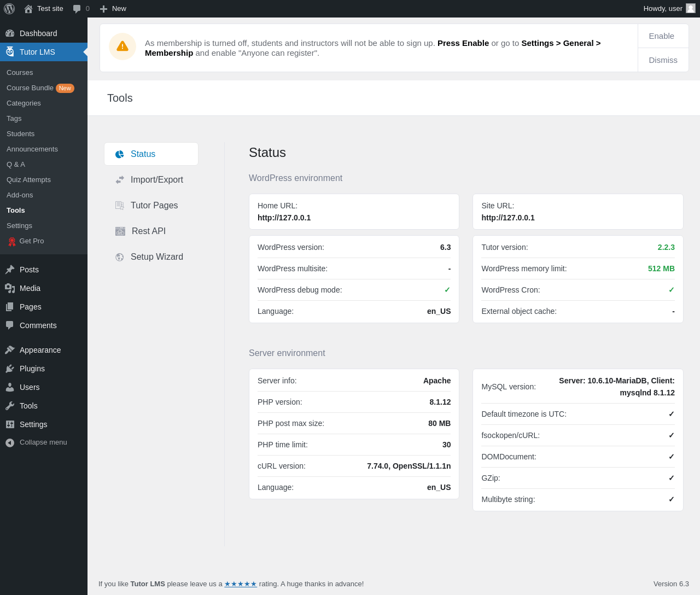Click the Plugins plug icon
Image resolution: width=700 pixels, height=595 pixels.
pyautogui.click(x=10, y=369)
